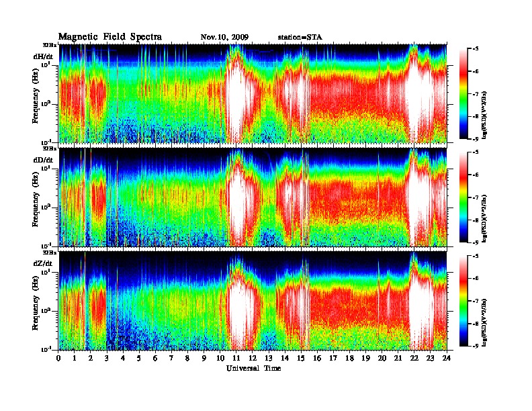Click the dD/dt spectrogram plot area

click(x=253, y=197)
